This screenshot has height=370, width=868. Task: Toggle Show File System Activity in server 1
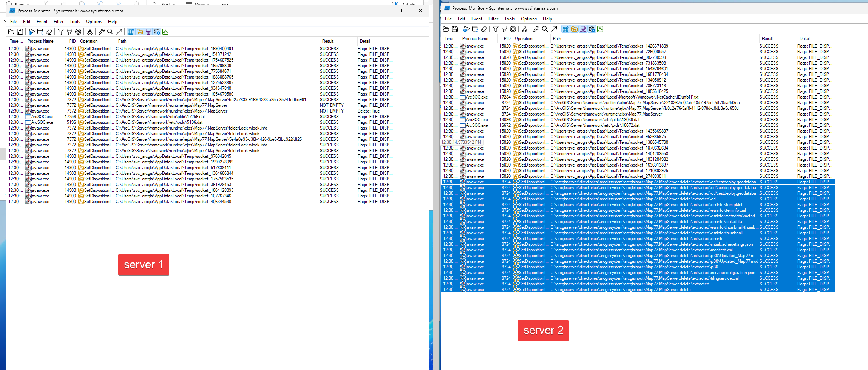click(140, 32)
